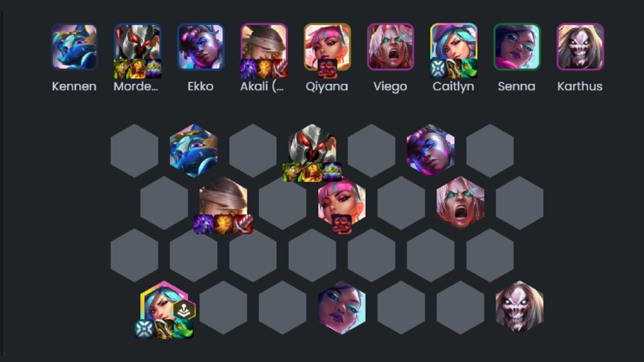Click Qiyana hexagon on the board

(341, 203)
